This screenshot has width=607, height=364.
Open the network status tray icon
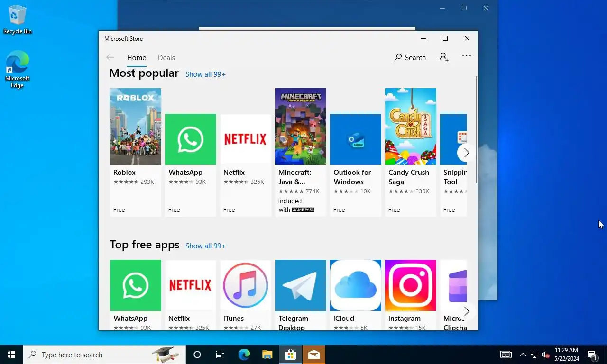(x=534, y=355)
